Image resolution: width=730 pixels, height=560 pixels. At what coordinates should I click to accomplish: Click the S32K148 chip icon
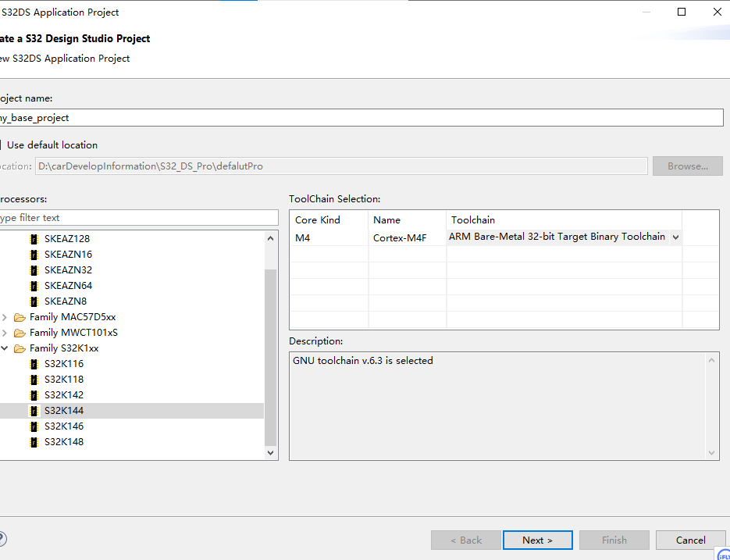pos(34,442)
